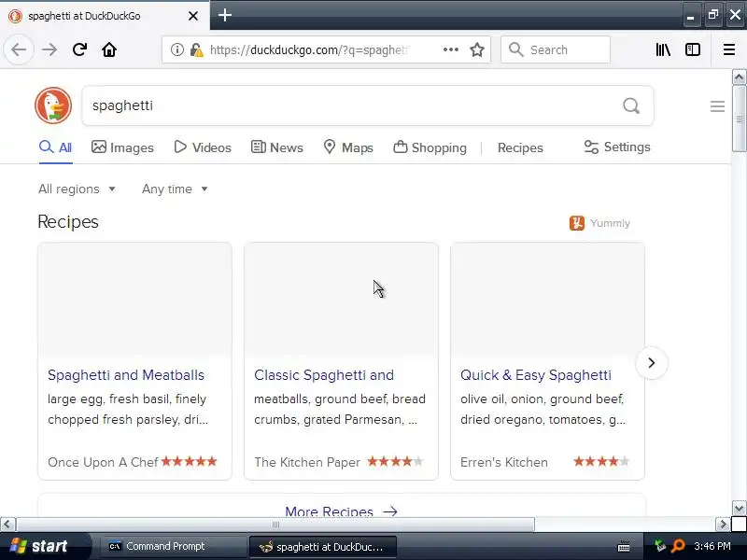
Task: Expand the All regions dropdown
Action: point(77,189)
